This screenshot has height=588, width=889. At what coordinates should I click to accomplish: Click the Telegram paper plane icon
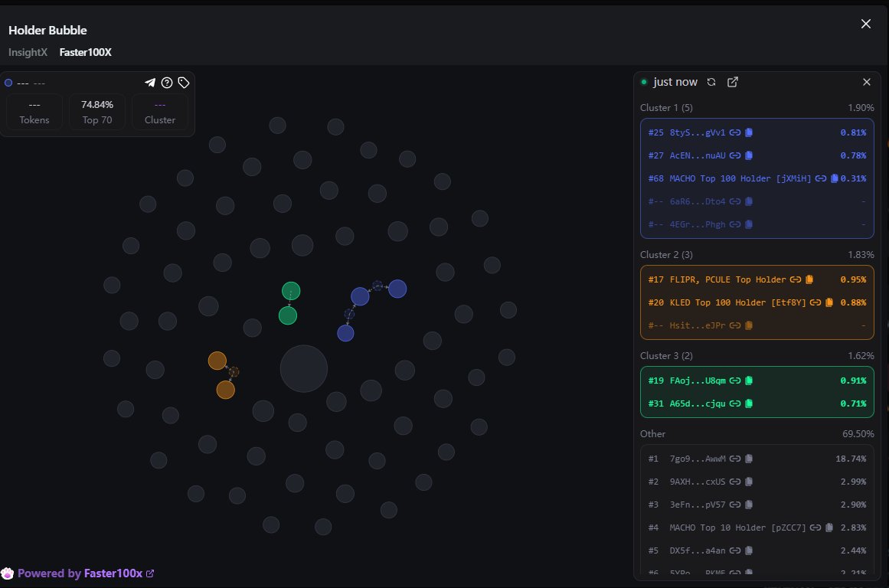pyautogui.click(x=150, y=83)
